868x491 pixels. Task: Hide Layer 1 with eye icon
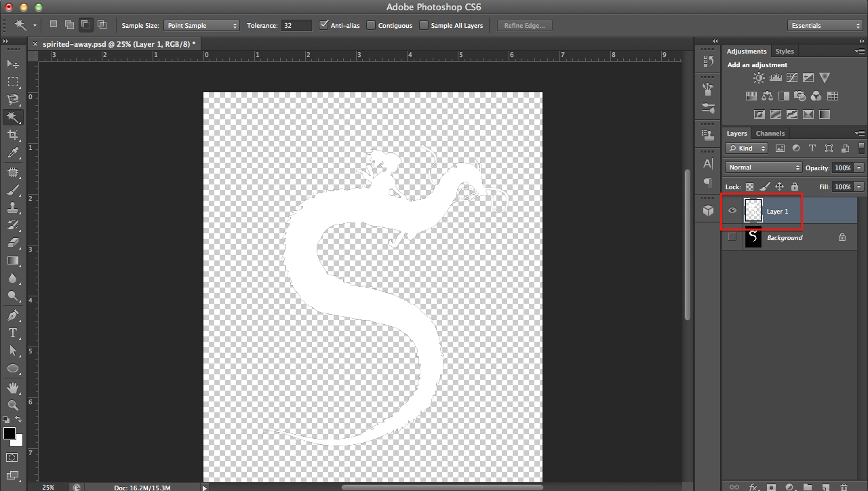pyautogui.click(x=732, y=211)
